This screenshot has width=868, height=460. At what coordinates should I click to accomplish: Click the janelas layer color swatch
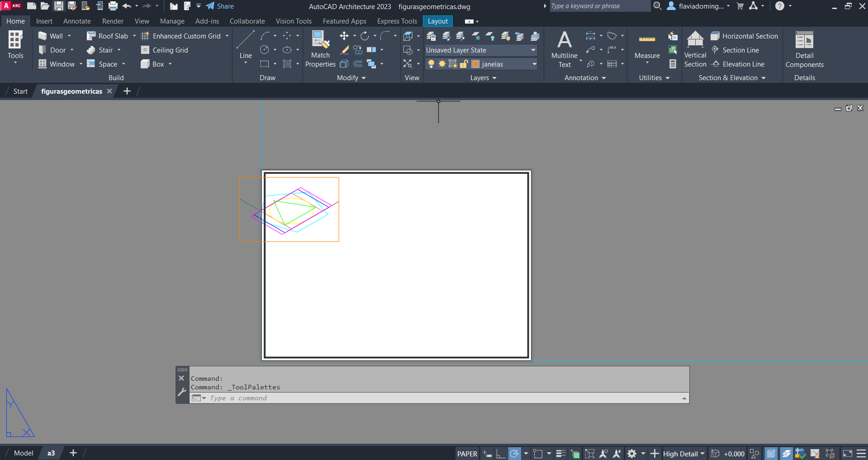[x=475, y=64]
